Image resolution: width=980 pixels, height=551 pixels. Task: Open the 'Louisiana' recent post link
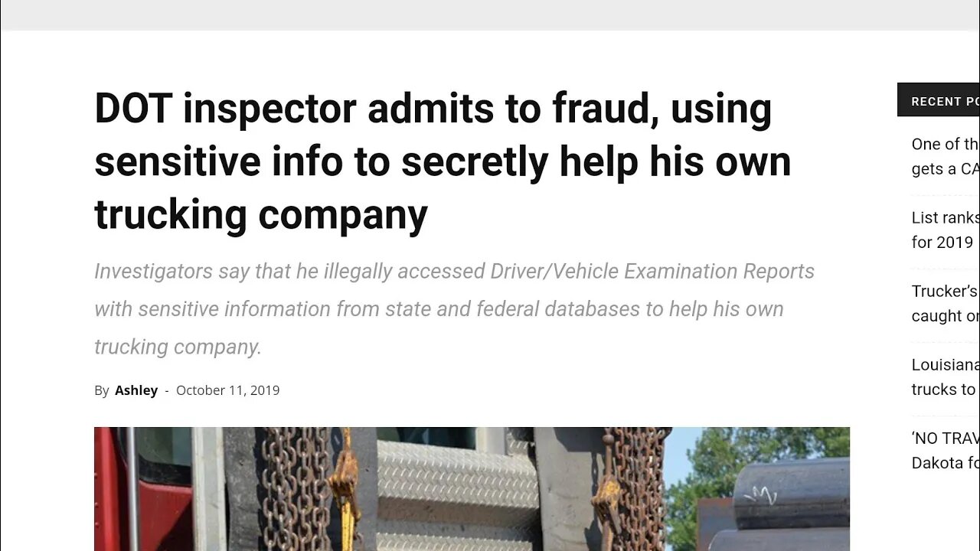tap(945, 377)
